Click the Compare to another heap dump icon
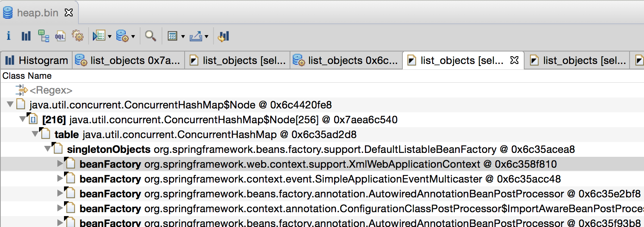 (224, 36)
